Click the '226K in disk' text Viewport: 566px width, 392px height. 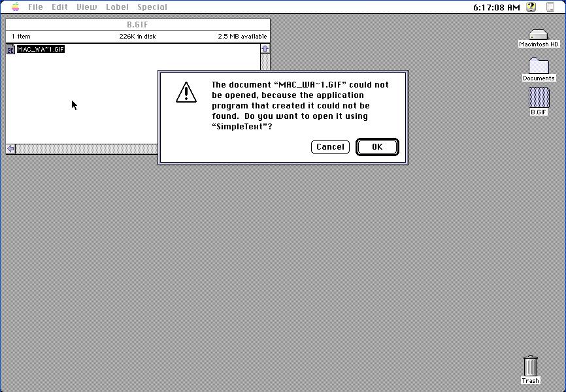pos(137,37)
